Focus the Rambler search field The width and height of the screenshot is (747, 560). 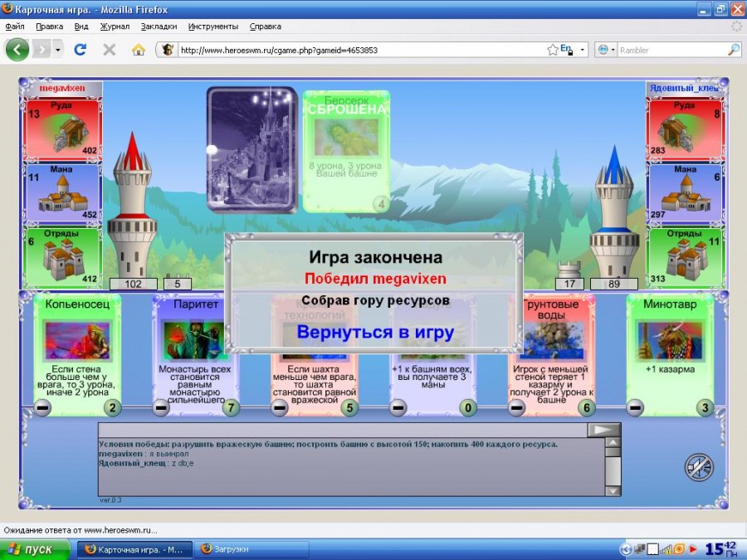point(672,50)
